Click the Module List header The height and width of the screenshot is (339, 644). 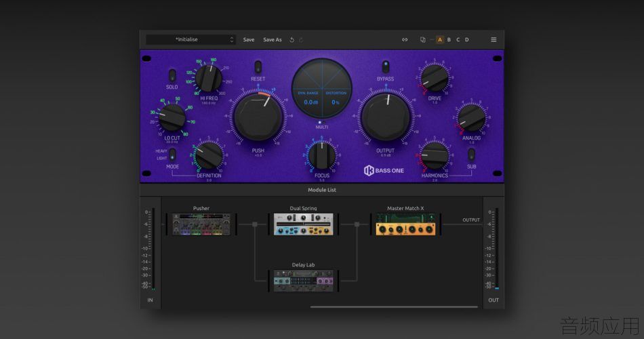coord(322,190)
